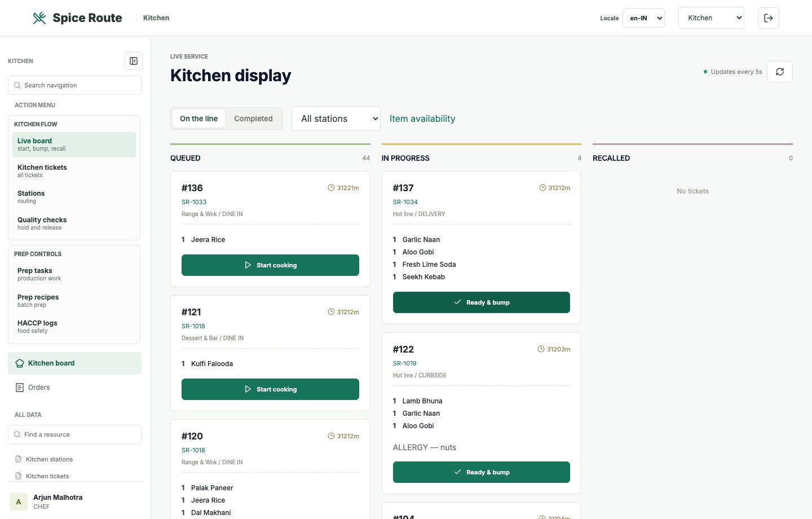Click the clock icon on ticket #137

coord(542,188)
